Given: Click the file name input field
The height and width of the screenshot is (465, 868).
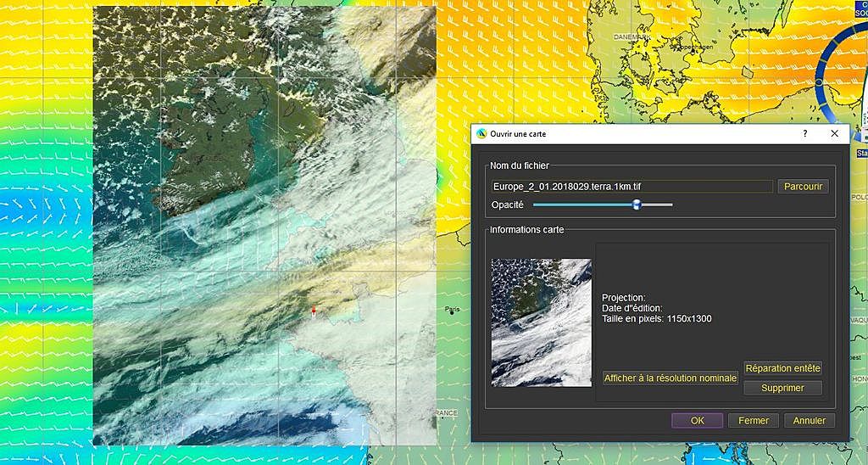Looking at the screenshot, I should tap(632, 187).
